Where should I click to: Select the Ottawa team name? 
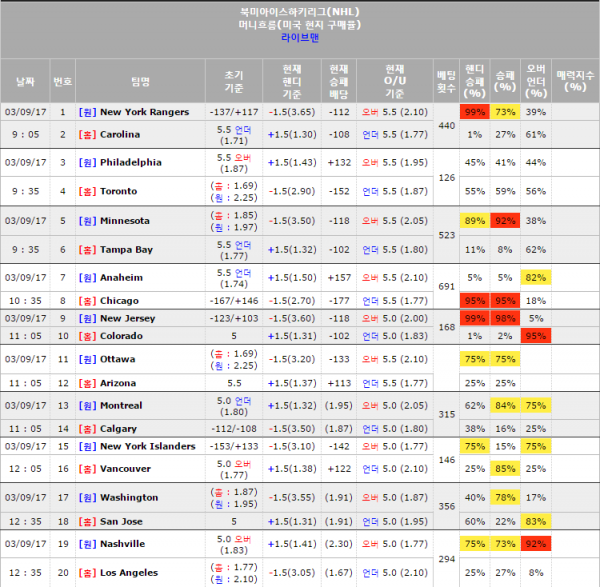(117, 359)
